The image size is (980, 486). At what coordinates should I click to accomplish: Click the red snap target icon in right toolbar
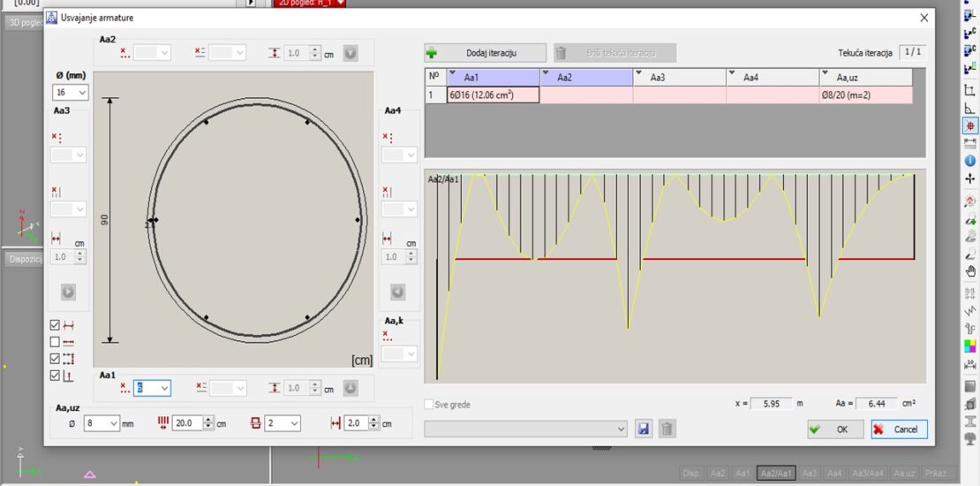coord(970,126)
